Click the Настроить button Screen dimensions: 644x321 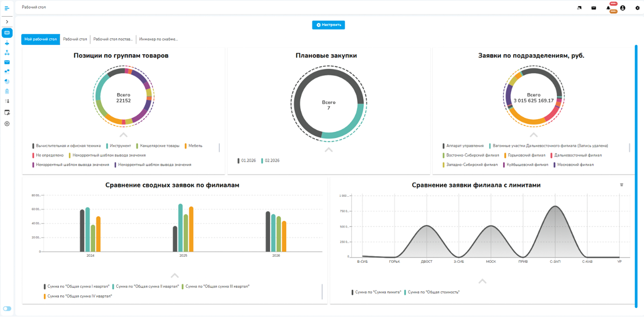click(x=329, y=25)
